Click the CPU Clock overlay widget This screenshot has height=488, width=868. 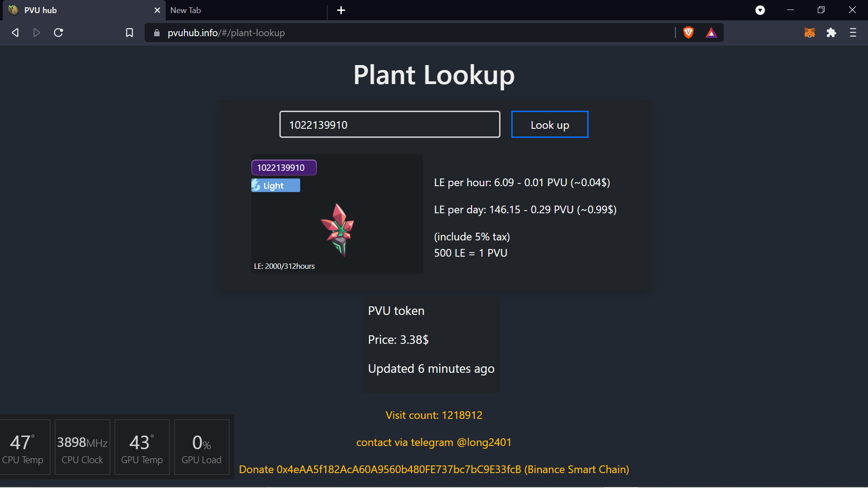coord(82,447)
